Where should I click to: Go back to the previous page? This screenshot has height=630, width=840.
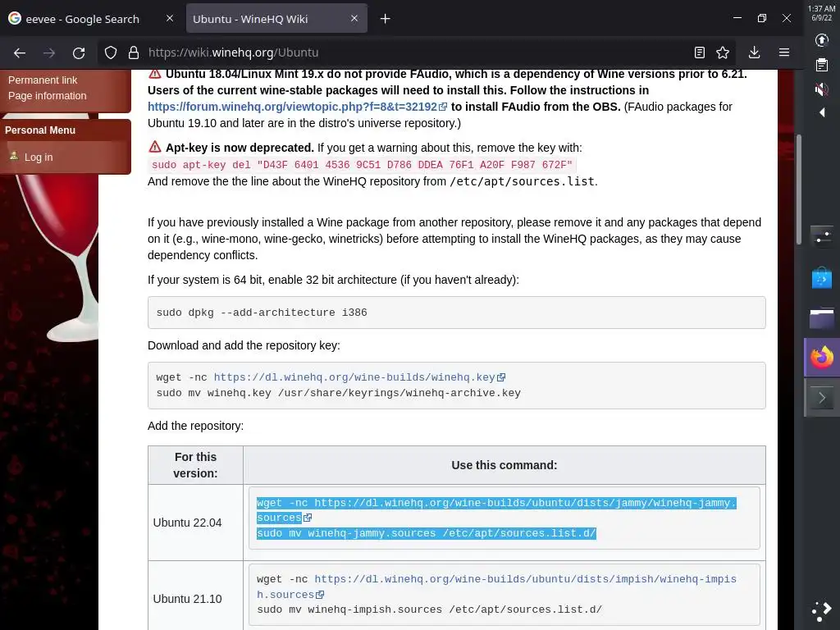[x=20, y=52]
